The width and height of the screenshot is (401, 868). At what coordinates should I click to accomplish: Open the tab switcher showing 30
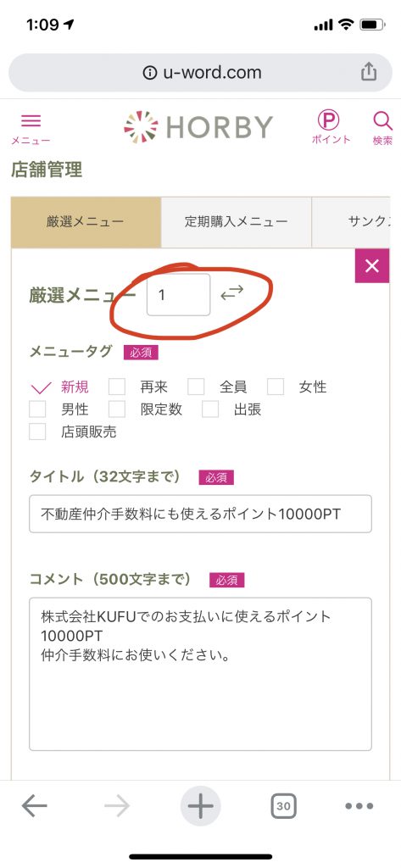pos(283,806)
